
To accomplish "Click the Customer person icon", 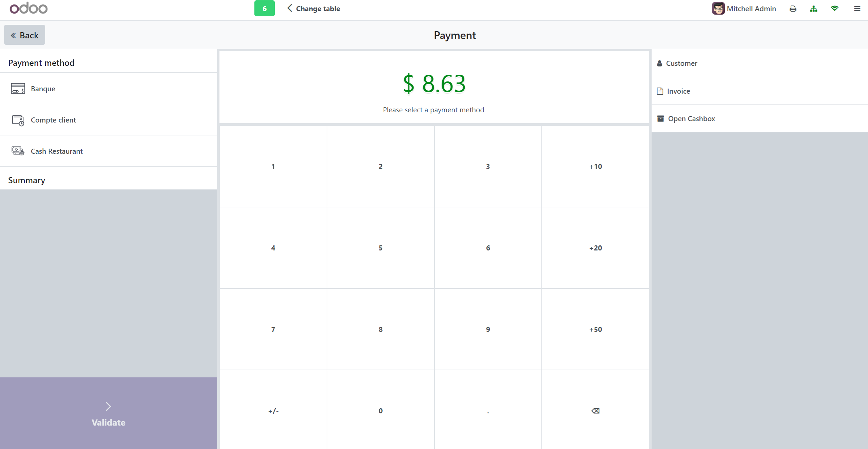I will [x=659, y=63].
